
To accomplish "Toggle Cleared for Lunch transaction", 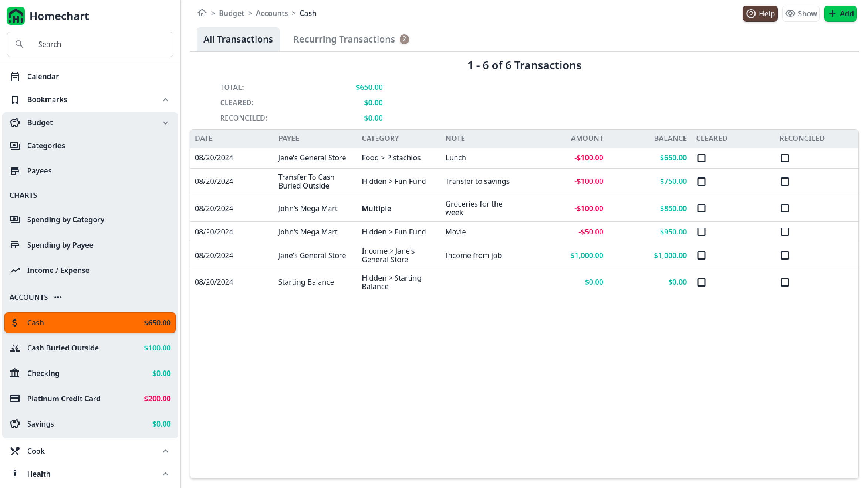I will (701, 158).
